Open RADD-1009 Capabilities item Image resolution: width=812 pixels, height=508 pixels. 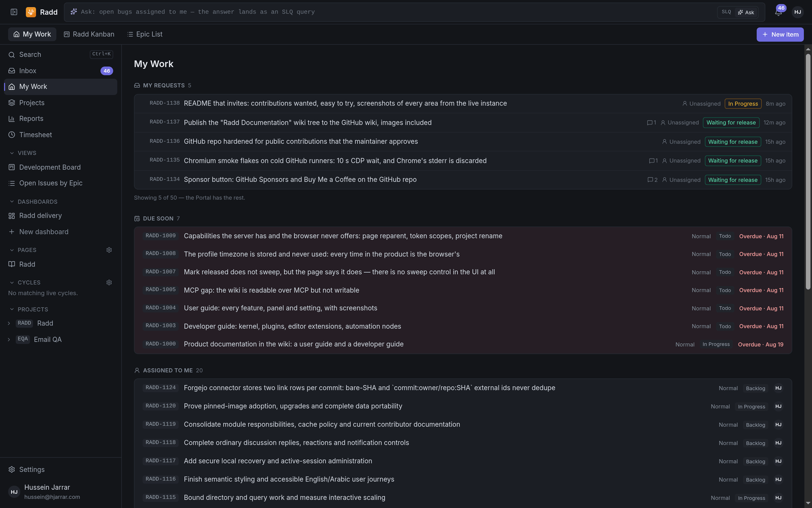click(463, 236)
